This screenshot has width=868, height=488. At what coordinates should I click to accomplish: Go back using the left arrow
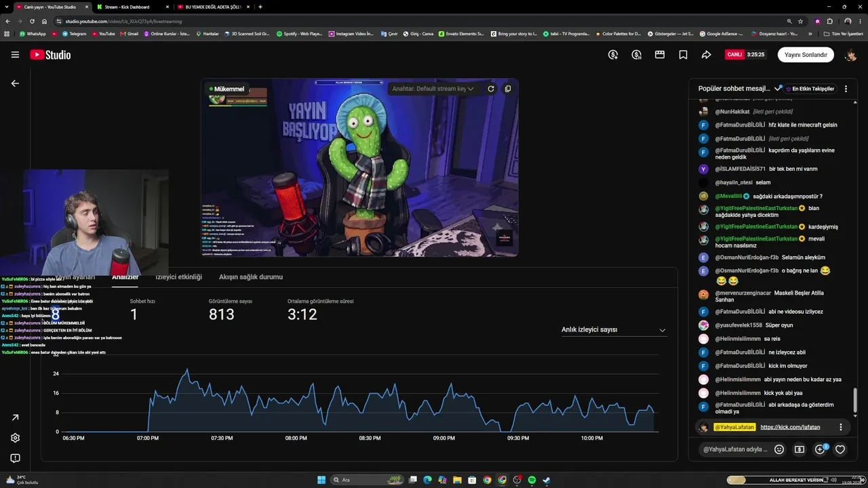point(15,83)
